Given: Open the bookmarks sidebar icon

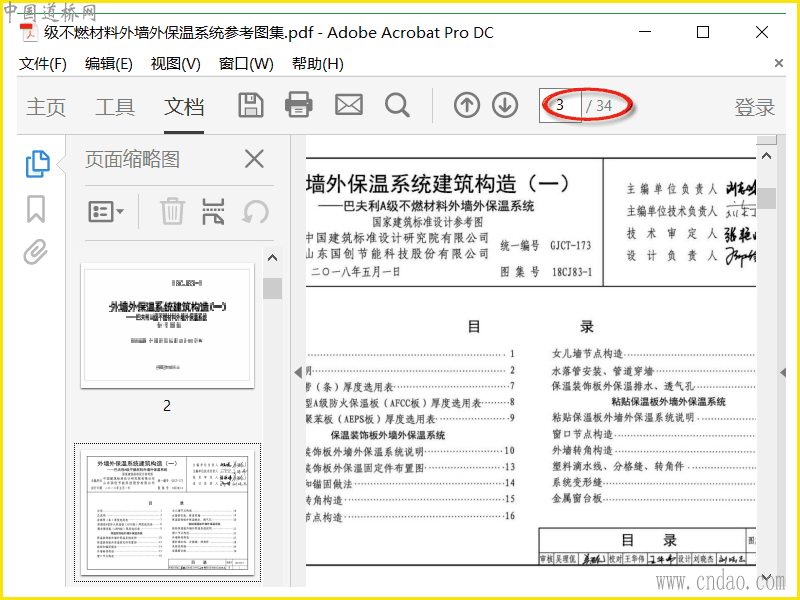Looking at the screenshot, I should 36,209.
